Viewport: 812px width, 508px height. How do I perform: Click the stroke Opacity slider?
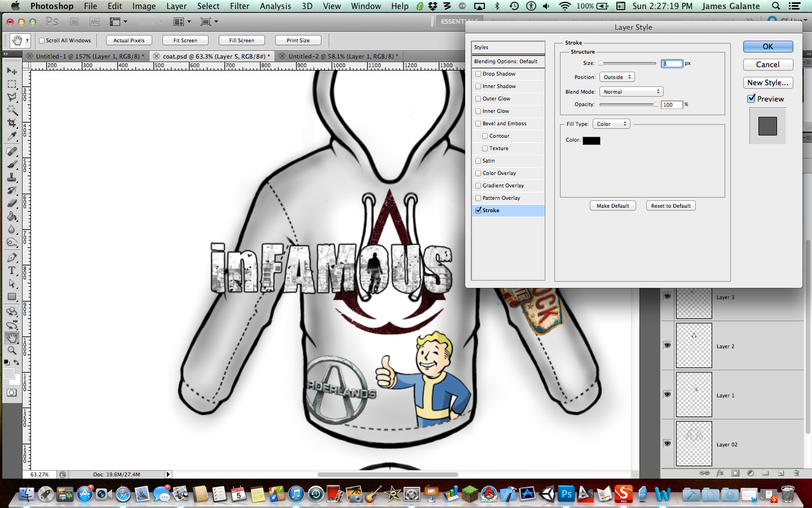[x=629, y=104]
